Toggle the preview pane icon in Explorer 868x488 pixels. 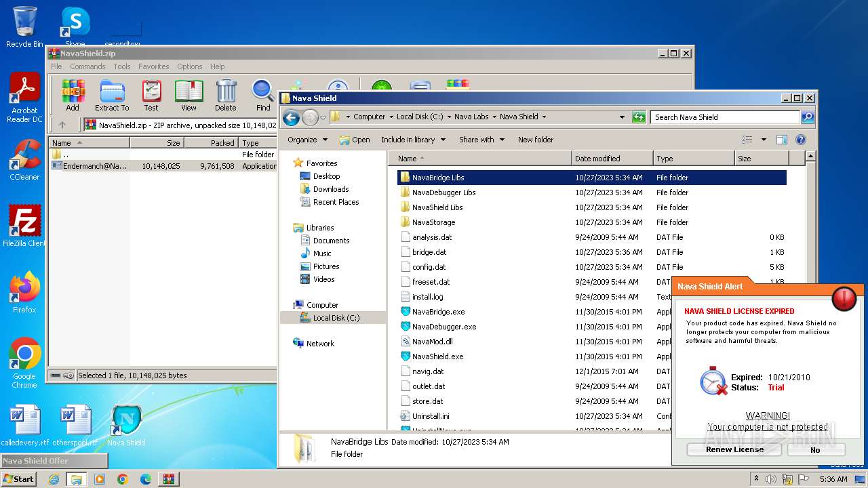pos(782,140)
